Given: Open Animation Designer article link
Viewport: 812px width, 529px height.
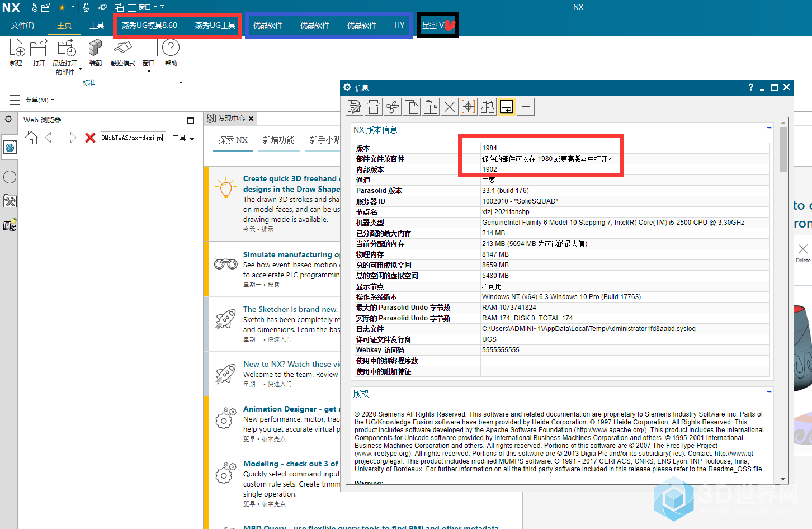Looking at the screenshot, I should (x=292, y=409).
